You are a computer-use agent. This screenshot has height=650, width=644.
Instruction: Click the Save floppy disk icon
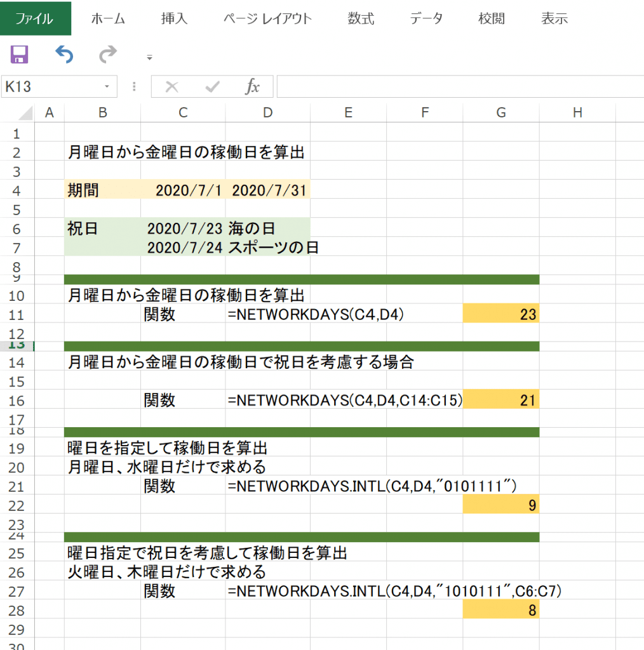(20, 55)
